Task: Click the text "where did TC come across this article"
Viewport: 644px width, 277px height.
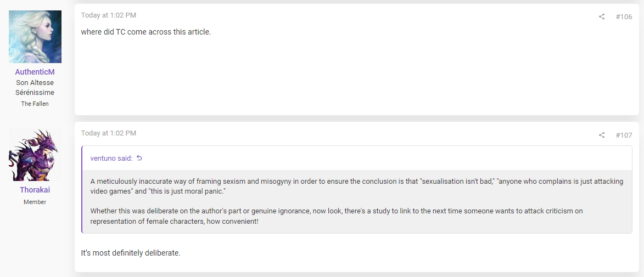Action: 146,32
